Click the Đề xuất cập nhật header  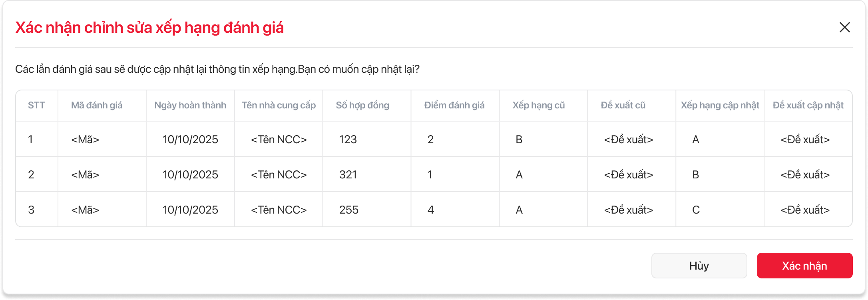click(x=808, y=105)
